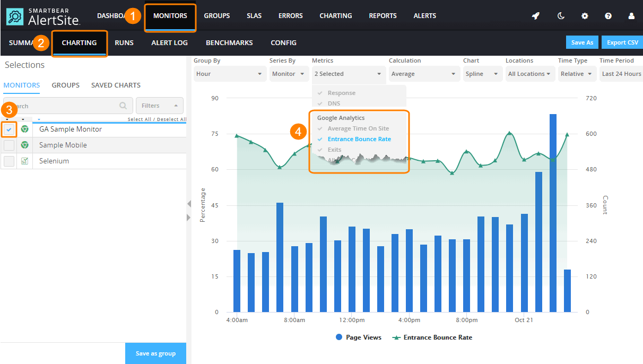Check the Sample Mobile checkbox
Screen dimensions: 643x364
point(9,145)
